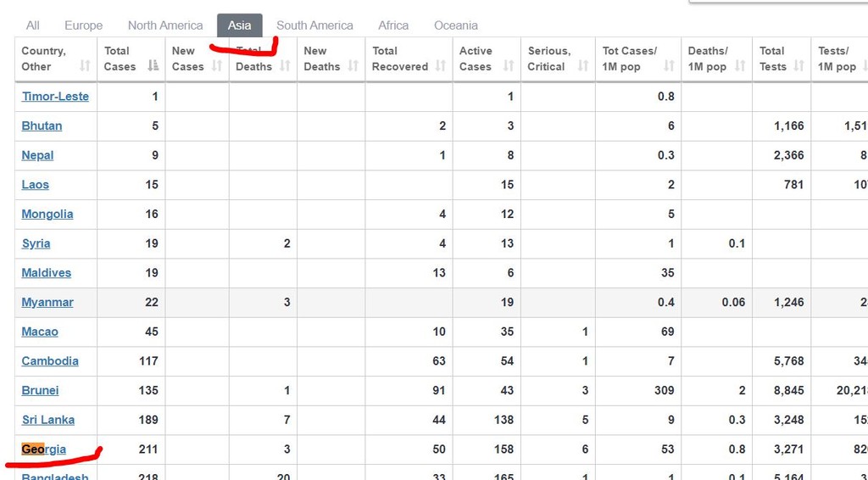Sort by Total Recovered column icon
Screen dimensions: 868x480
441,66
